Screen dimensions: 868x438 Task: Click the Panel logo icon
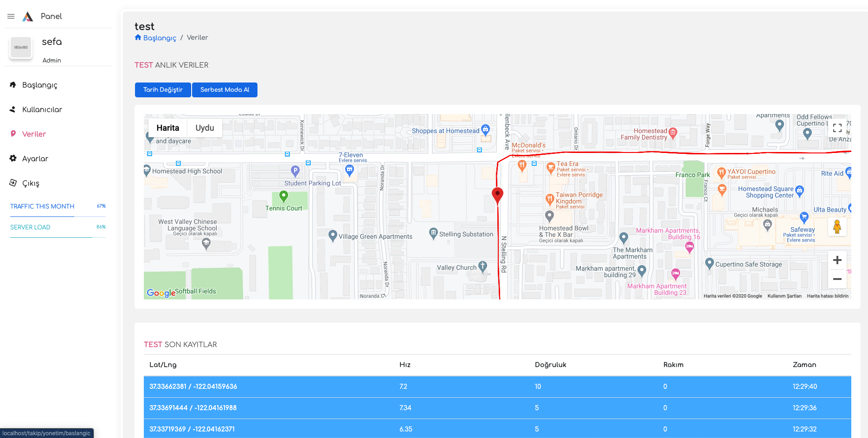tap(28, 17)
